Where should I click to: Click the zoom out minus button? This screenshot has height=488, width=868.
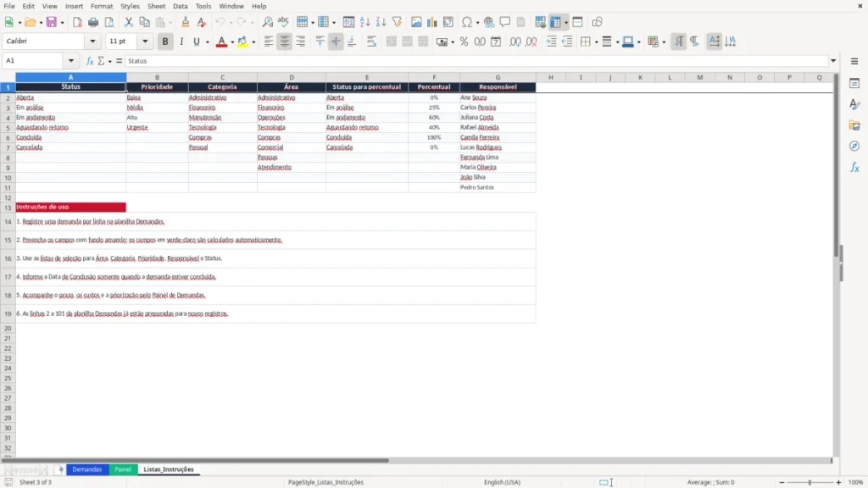tap(782, 482)
